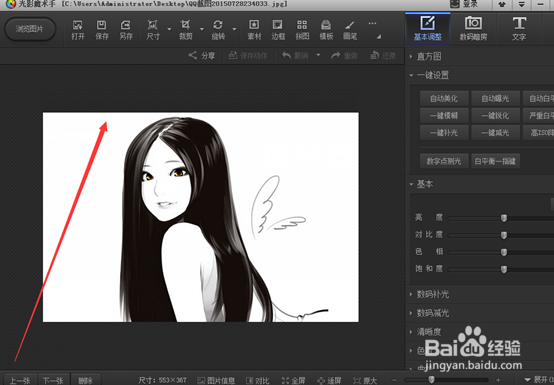Click the login avatar icon in title bar
The width and height of the screenshot is (554, 385).
455,4
